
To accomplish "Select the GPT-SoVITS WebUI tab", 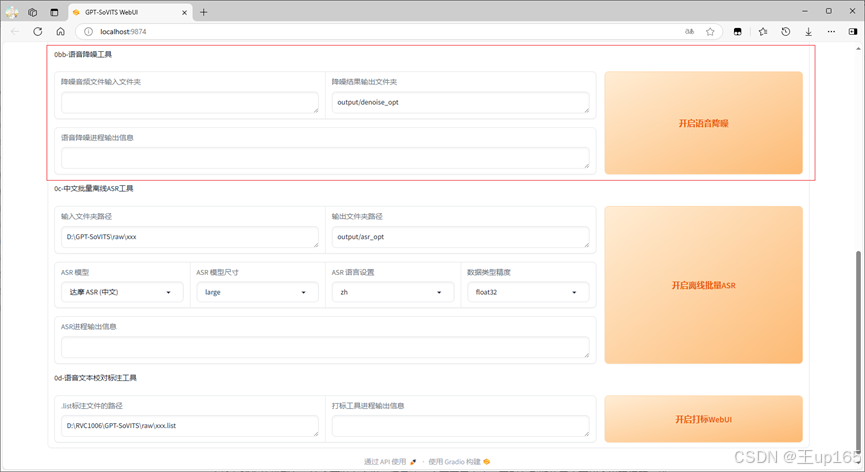I will (x=130, y=12).
